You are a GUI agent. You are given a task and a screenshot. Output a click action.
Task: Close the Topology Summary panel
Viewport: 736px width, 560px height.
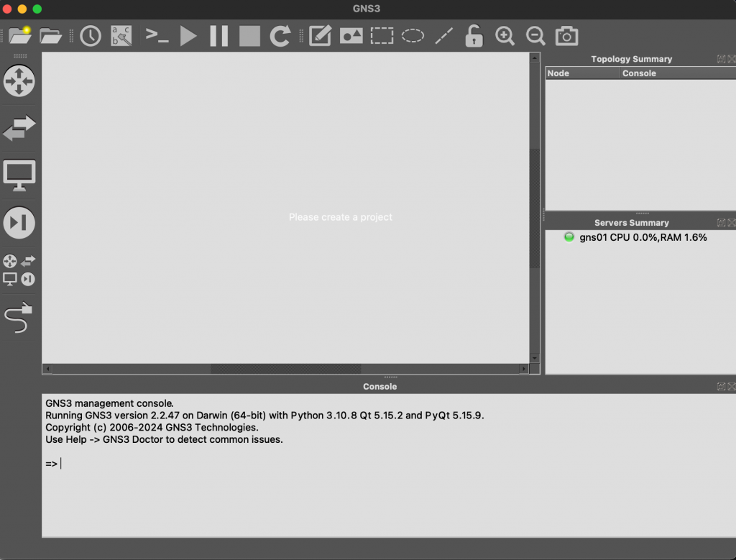(731, 59)
